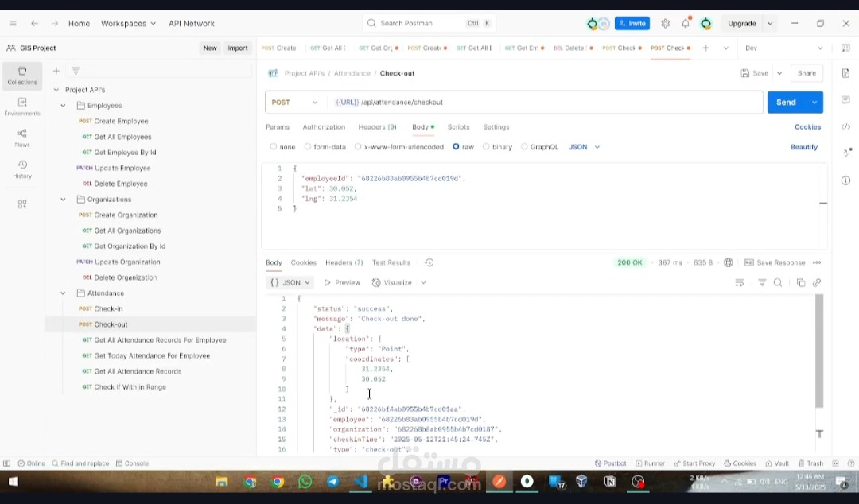
Task: Switch to the Headers (9) request tab
Action: click(x=377, y=126)
